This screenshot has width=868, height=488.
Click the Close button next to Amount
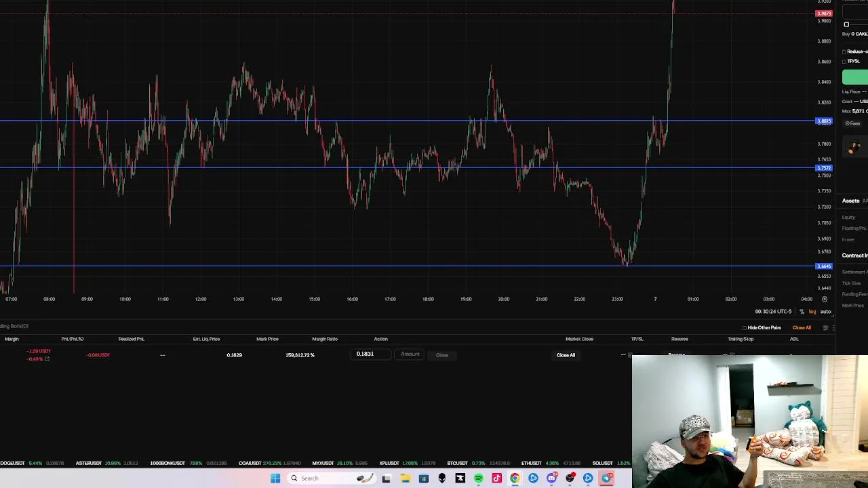pos(442,355)
